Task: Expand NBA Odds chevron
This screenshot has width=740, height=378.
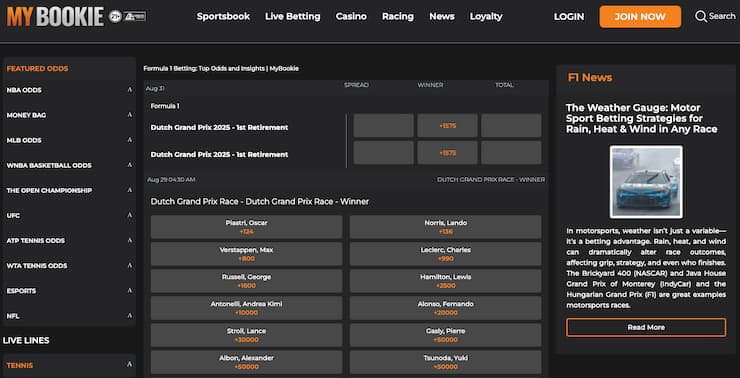Action: pyautogui.click(x=130, y=90)
